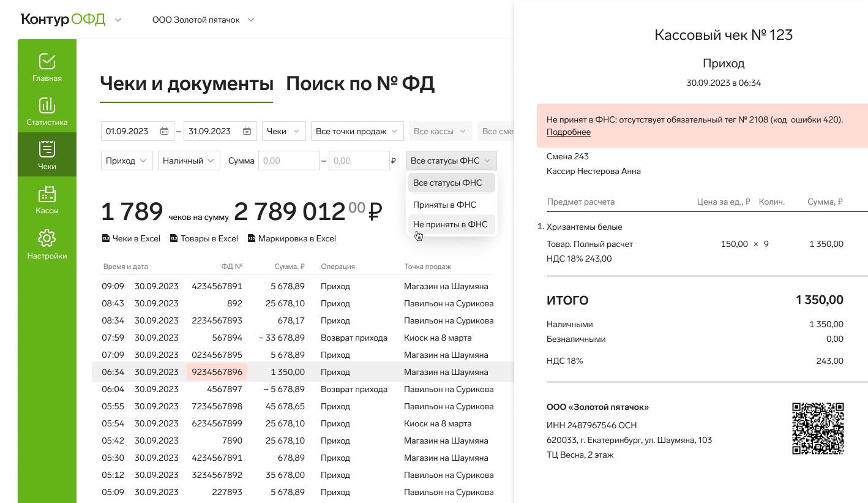
Task: Click the receipt QR code
Action: [x=818, y=428]
